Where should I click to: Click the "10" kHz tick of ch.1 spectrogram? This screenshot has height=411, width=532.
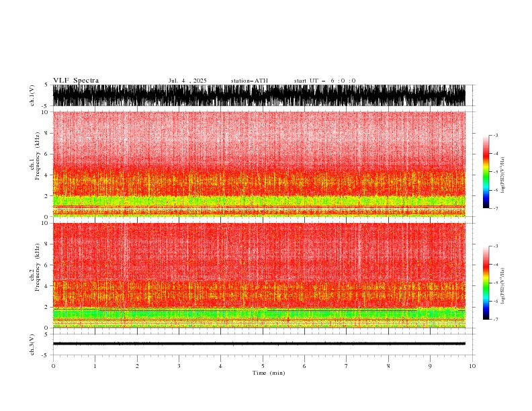pyautogui.click(x=45, y=112)
